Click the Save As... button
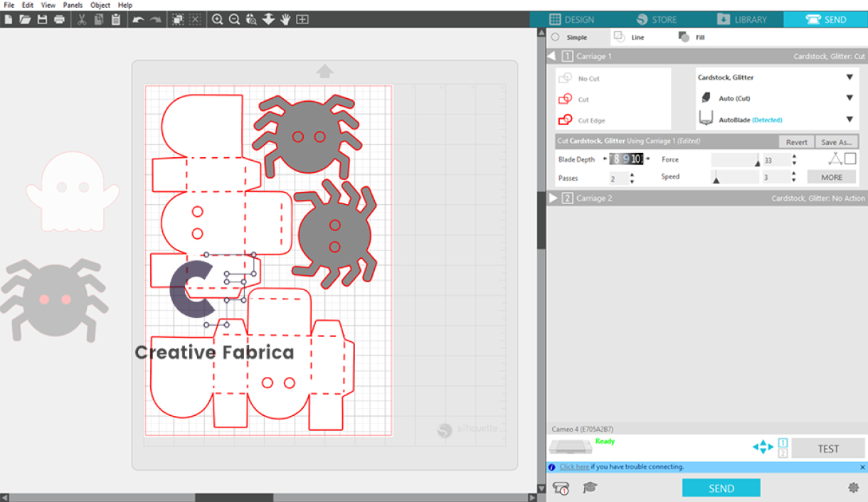 (x=835, y=141)
